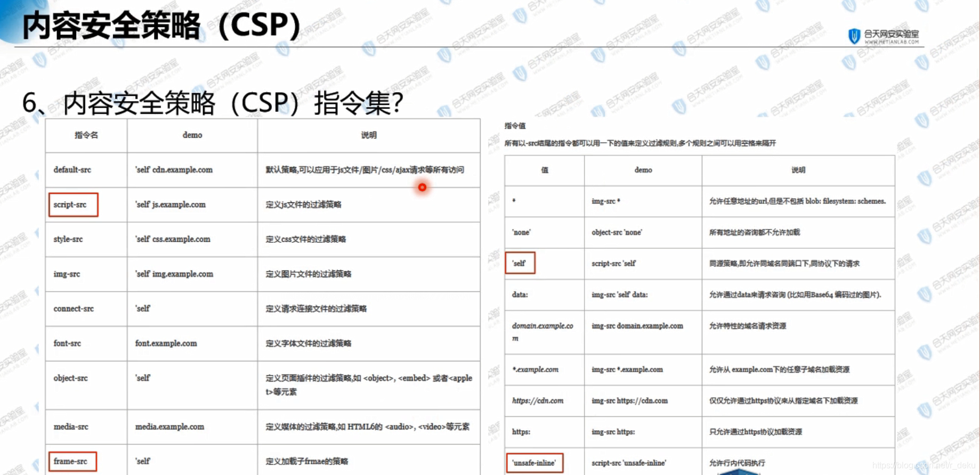Image resolution: width=980 pixels, height=475 pixels.
Task: Click the 合天网安实验室 logo
Action: point(884,36)
